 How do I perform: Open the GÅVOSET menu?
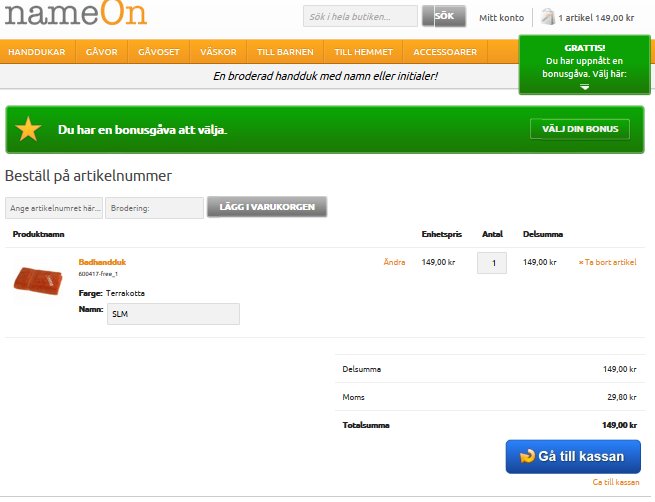[x=159, y=52]
